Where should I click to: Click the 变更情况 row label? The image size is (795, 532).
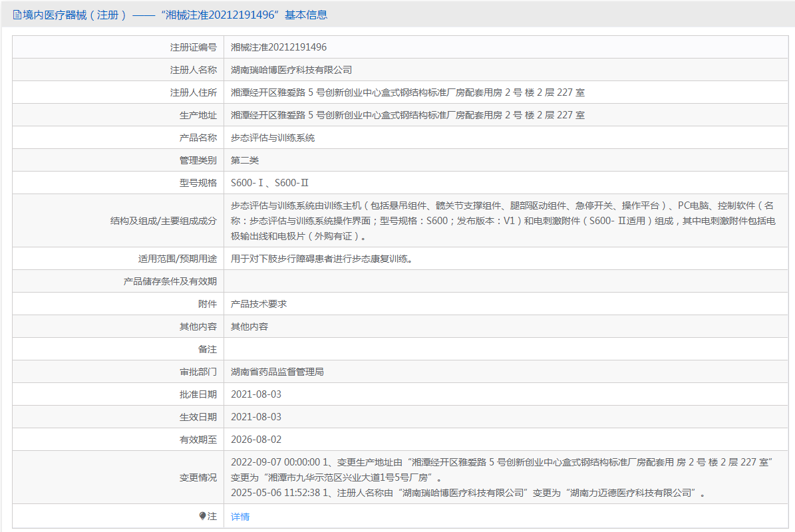pyautogui.click(x=198, y=477)
